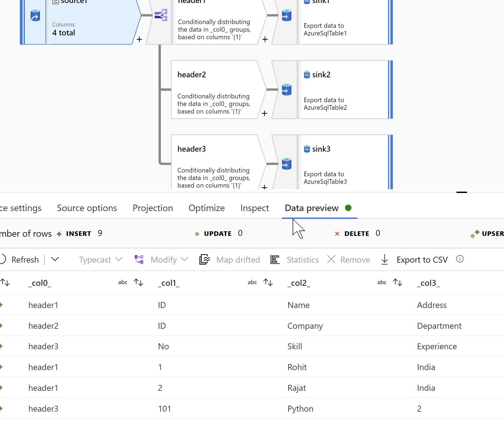The image size is (504, 427).
Task: Open the Modify dropdown menu
Action: (x=169, y=260)
